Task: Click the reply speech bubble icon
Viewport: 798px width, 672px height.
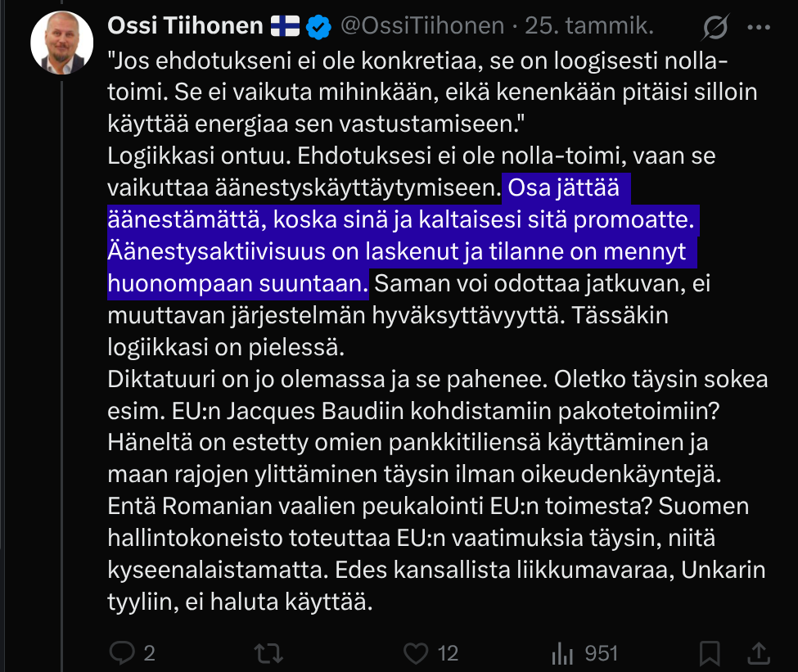Action: click(x=122, y=652)
